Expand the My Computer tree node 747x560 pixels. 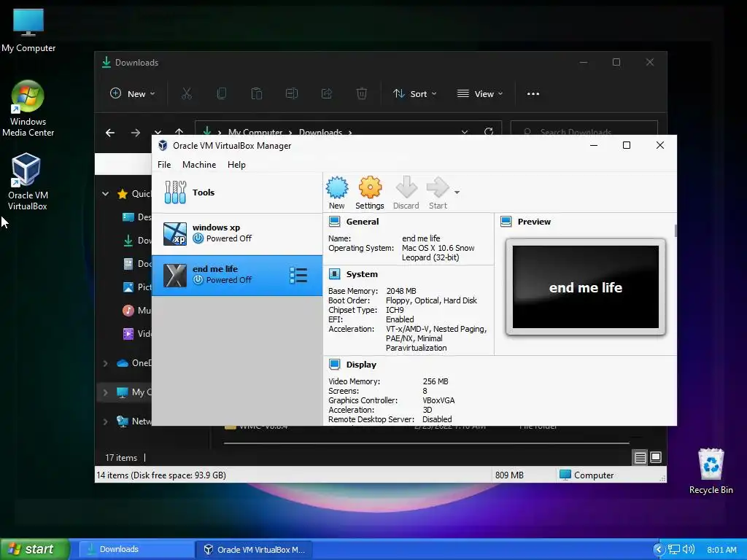(x=105, y=392)
